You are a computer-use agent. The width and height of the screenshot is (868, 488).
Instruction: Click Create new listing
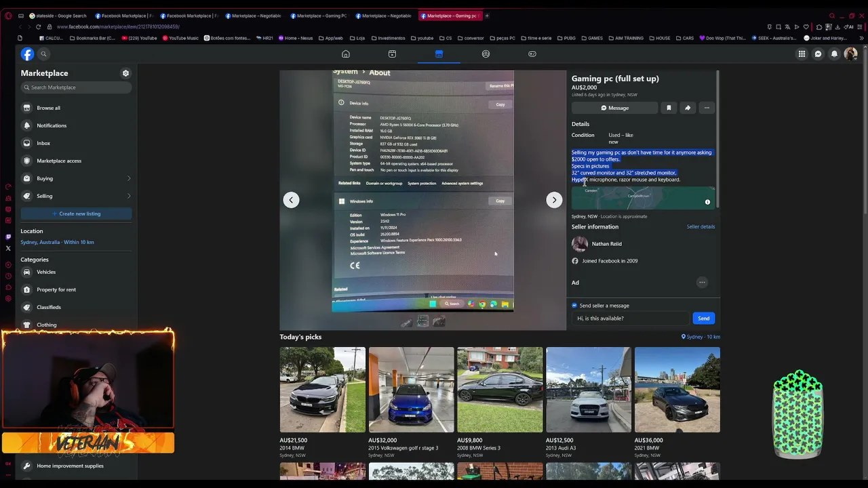point(76,213)
